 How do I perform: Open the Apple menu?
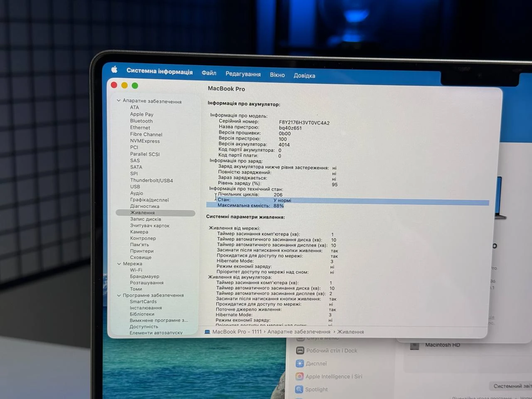[x=114, y=69]
